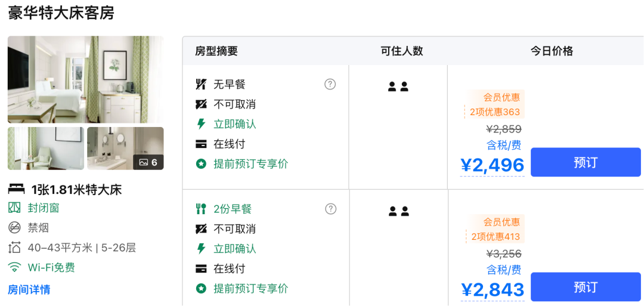Click the room area size icon

point(14,248)
